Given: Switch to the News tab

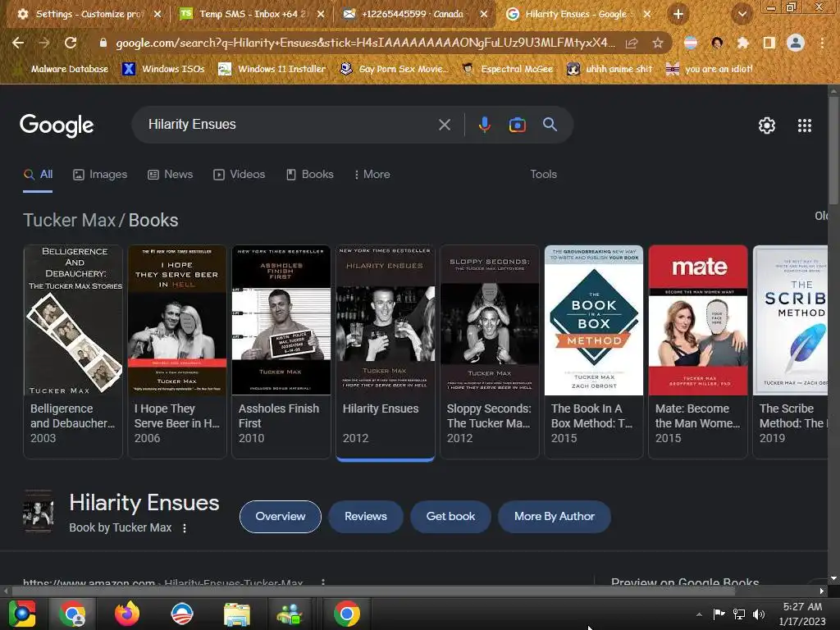Looking at the screenshot, I should pyautogui.click(x=171, y=175).
